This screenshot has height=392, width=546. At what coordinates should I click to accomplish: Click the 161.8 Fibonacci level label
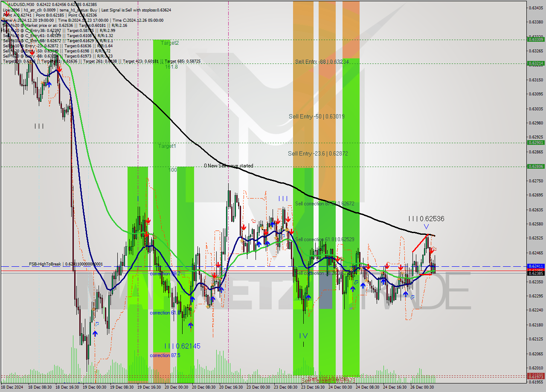171,67
